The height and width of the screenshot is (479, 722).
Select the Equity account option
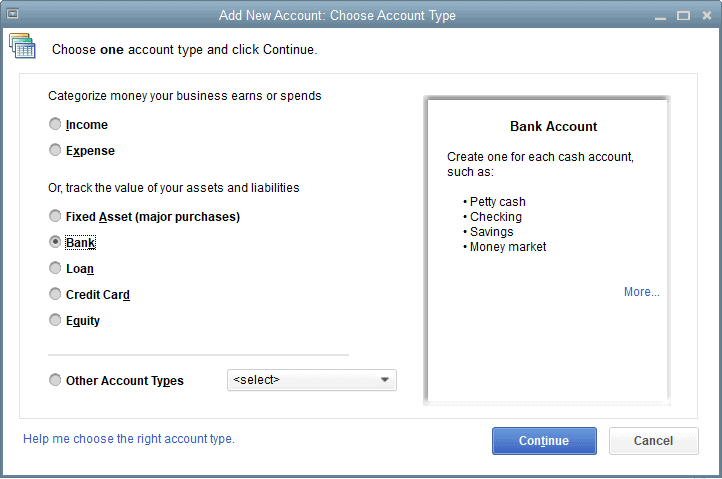[55, 320]
